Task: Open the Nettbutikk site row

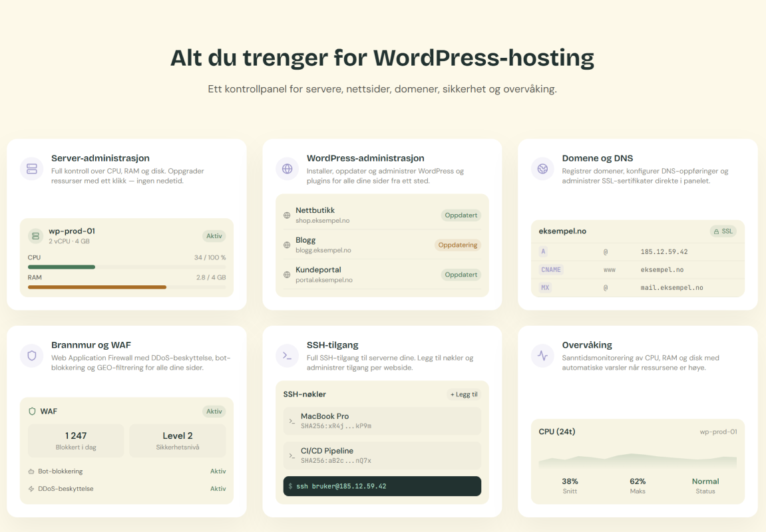Action: click(381, 215)
